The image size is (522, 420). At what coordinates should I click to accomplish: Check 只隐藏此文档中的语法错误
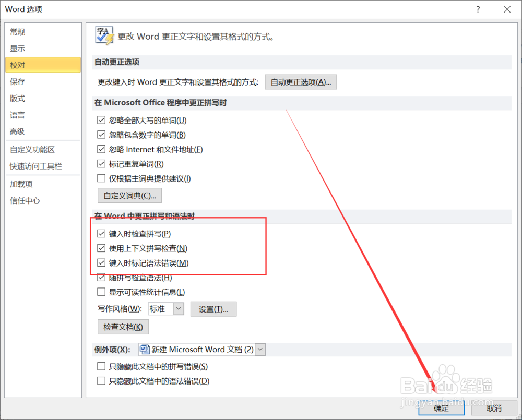coord(101,381)
